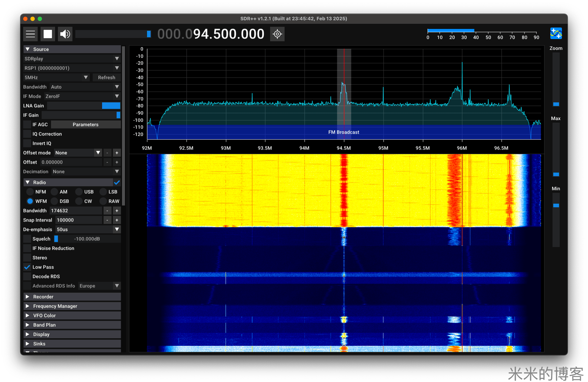Click the Refresh button

point(106,77)
